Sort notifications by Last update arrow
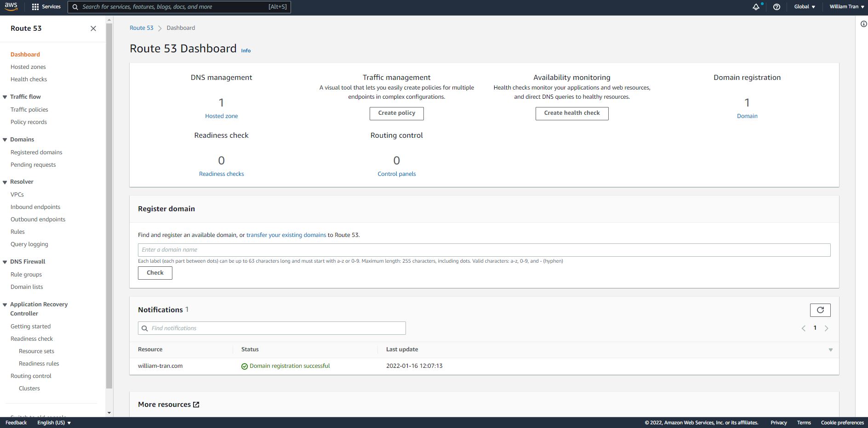Image resolution: width=868 pixels, height=428 pixels. pyautogui.click(x=830, y=350)
